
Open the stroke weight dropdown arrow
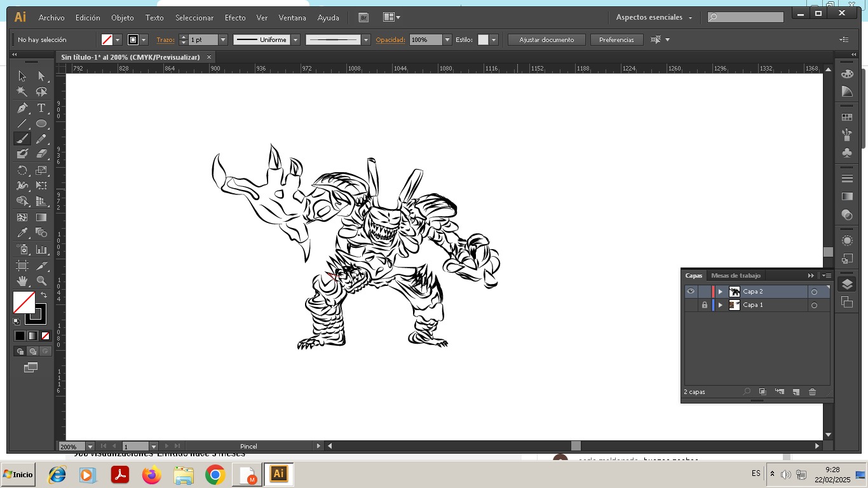(x=223, y=39)
